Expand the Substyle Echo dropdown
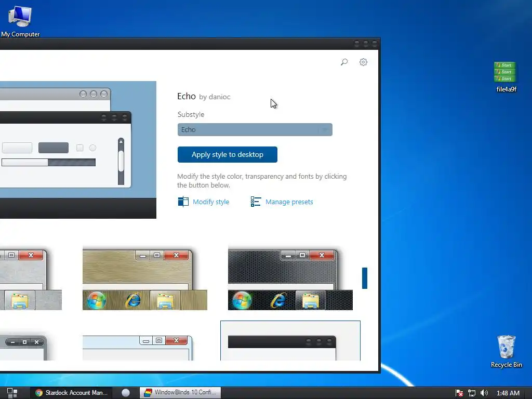Screen dimensions: 532x399 pyautogui.click(x=255, y=129)
